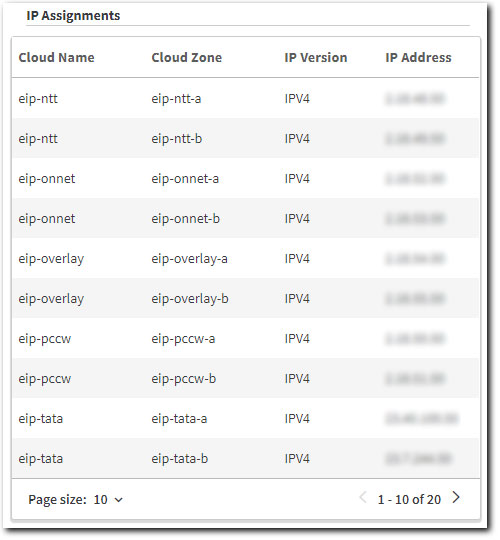The width and height of the screenshot is (500, 540).
Task: Select the eip-overlay-b zone row
Action: [246, 298]
